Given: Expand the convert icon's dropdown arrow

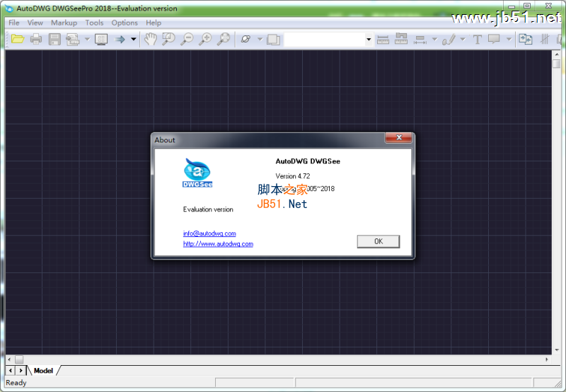Looking at the screenshot, I should (x=87, y=39).
